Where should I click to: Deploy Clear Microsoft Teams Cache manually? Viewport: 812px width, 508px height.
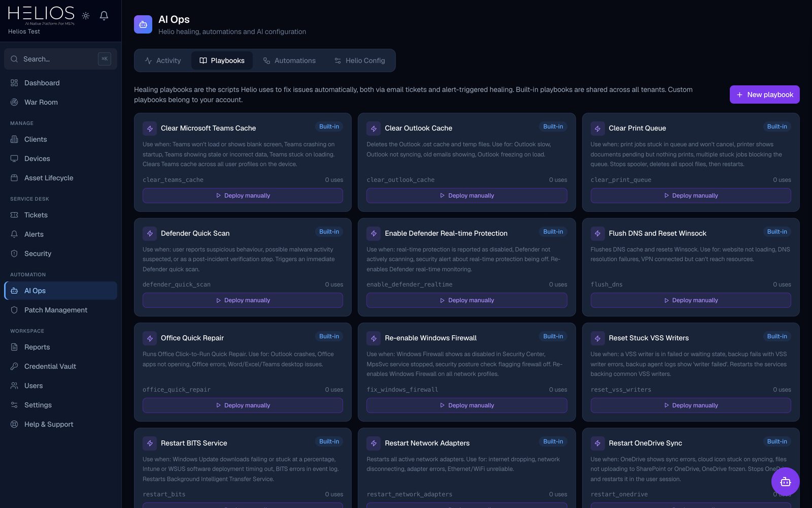pyautogui.click(x=243, y=196)
